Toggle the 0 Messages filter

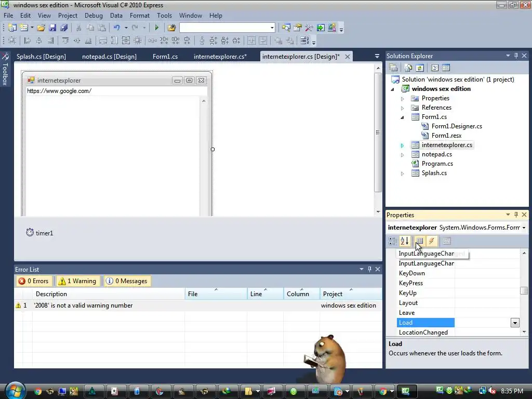[127, 281]
